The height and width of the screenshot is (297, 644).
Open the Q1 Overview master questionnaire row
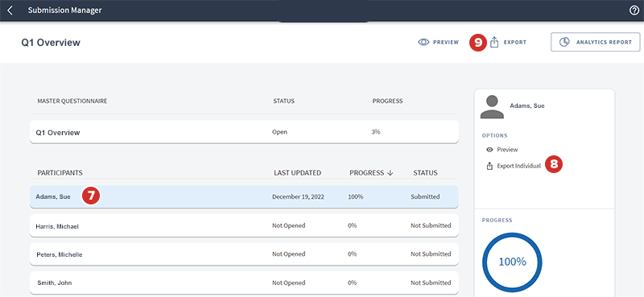tap(244, 132)
